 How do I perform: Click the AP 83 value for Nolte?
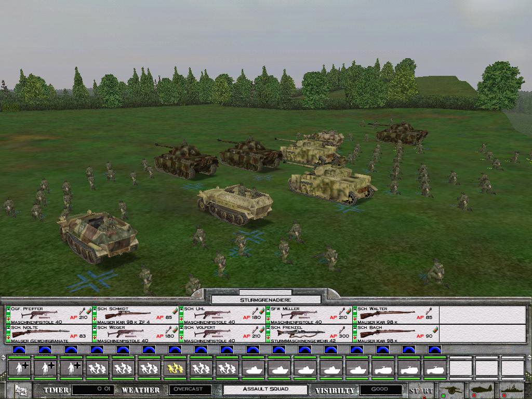click(78, 336)
